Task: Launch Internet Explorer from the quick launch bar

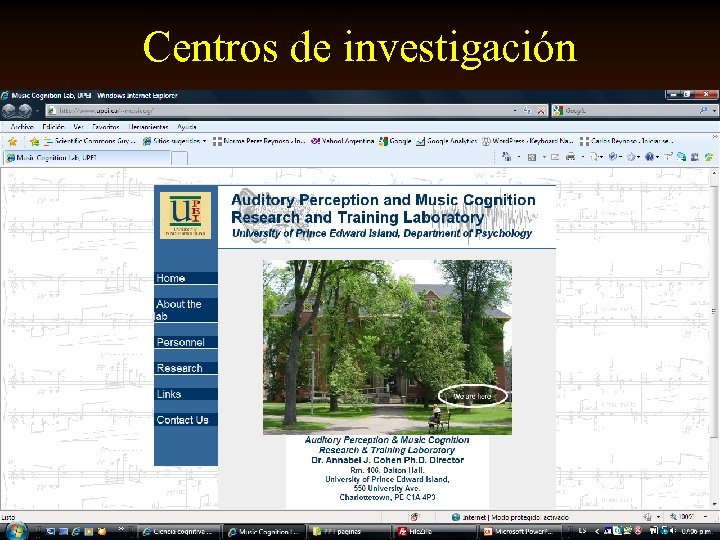Action: (x=76, y=532)
